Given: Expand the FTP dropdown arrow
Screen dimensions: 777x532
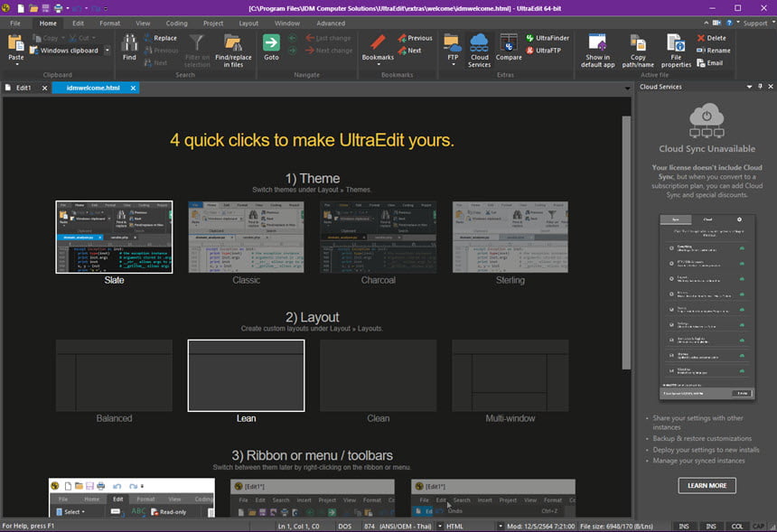Looking at the screenshot, I should (x=453, y=64).
